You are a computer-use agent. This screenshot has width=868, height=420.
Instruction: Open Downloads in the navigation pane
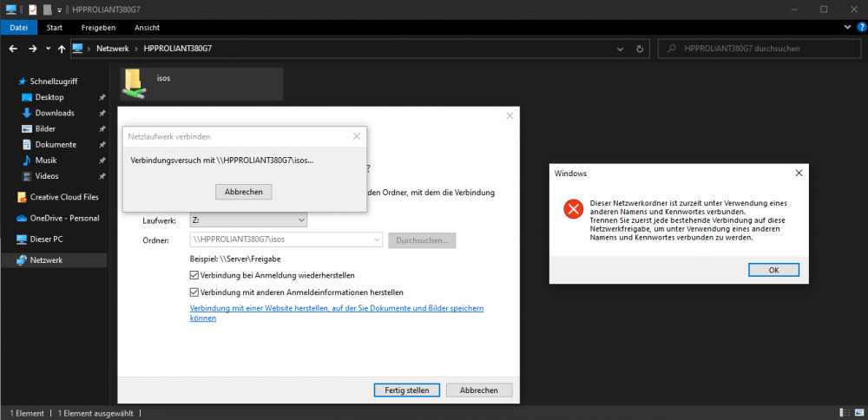click(54, 113)
